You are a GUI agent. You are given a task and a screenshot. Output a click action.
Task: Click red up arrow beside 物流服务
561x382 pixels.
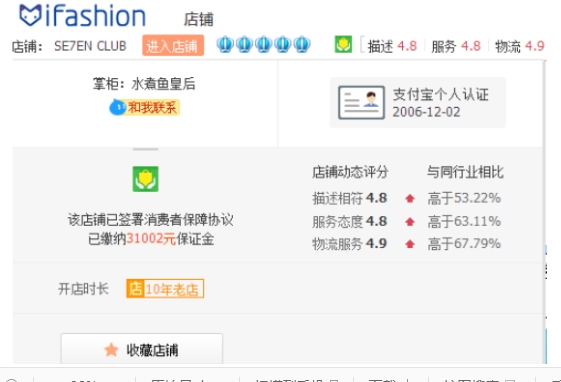pyautogui.click(x=410, y=244)
